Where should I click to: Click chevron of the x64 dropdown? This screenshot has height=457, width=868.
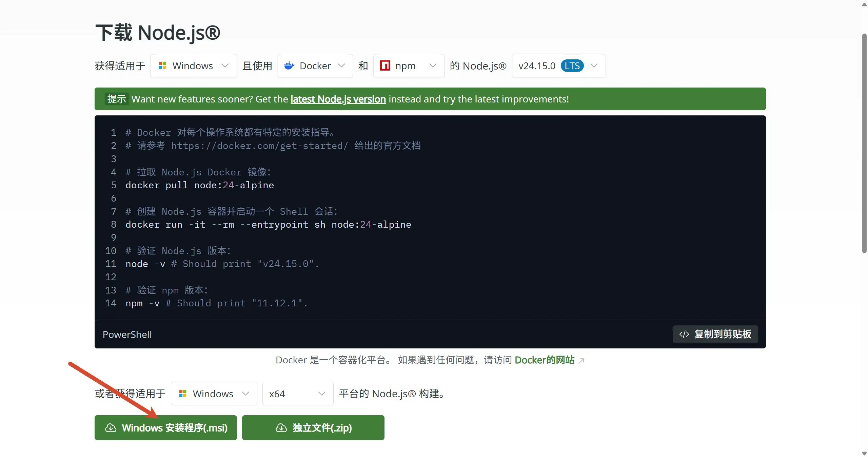pos(322,394)
